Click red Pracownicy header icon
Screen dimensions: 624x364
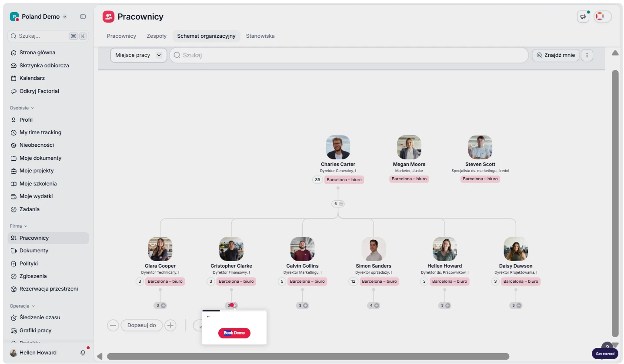(x=108, y=17)
